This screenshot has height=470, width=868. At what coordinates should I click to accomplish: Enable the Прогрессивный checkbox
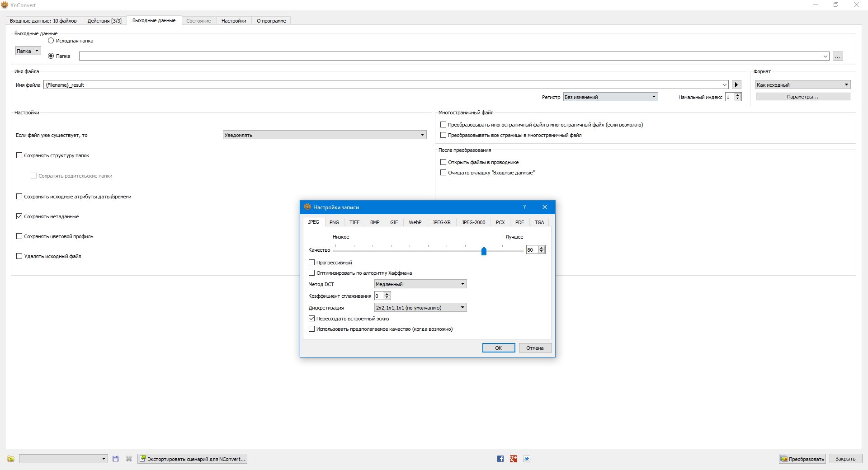(x=312, y=263)
